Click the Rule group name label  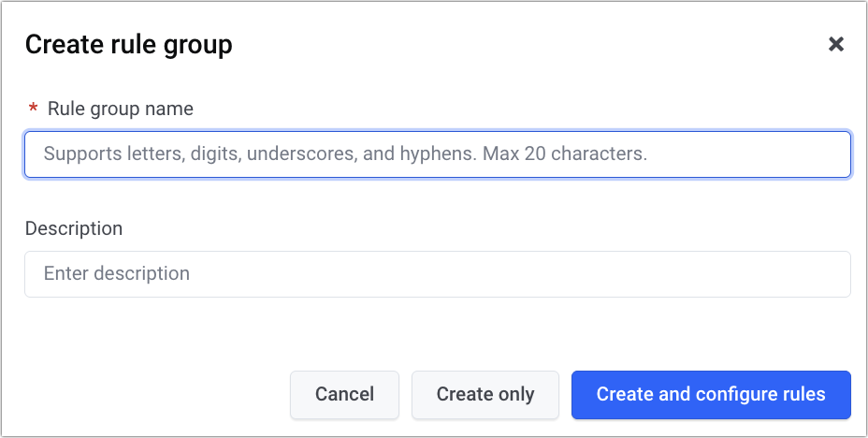coord(120,109)
